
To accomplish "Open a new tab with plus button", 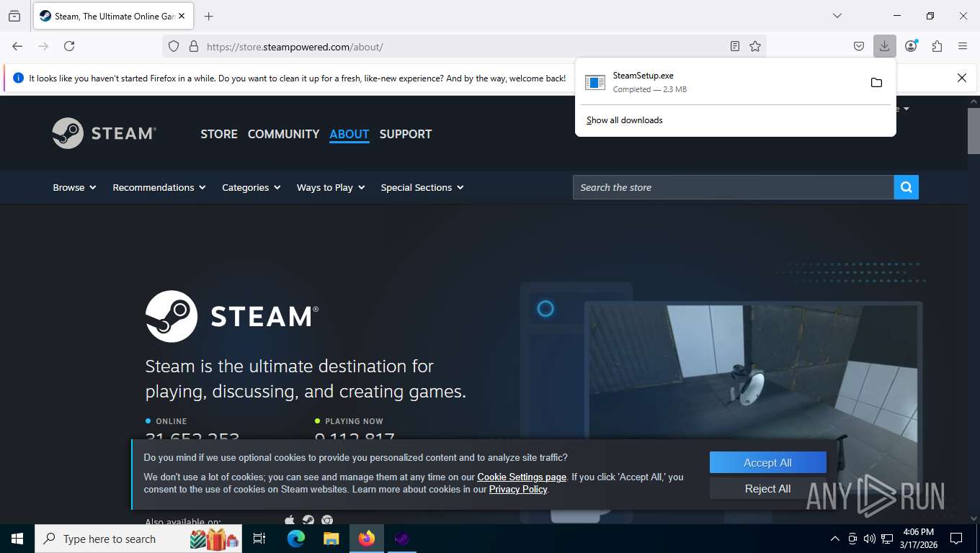I will [209, 16].
